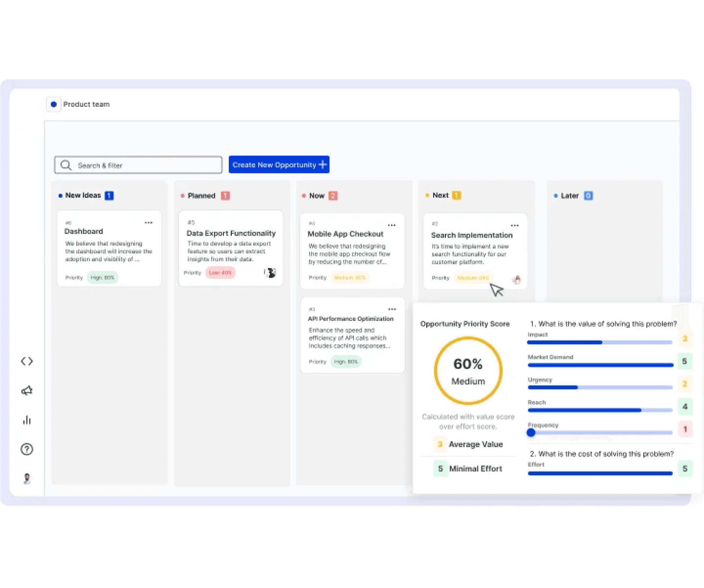The image size is (704, 588).
Task: Open the bar chart analytics icon
Action: pyautogui.click(x=27, y=420)
